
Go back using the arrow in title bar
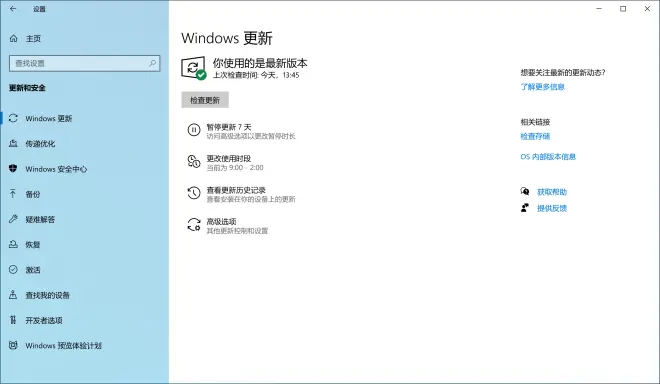(x=13, y=9)
